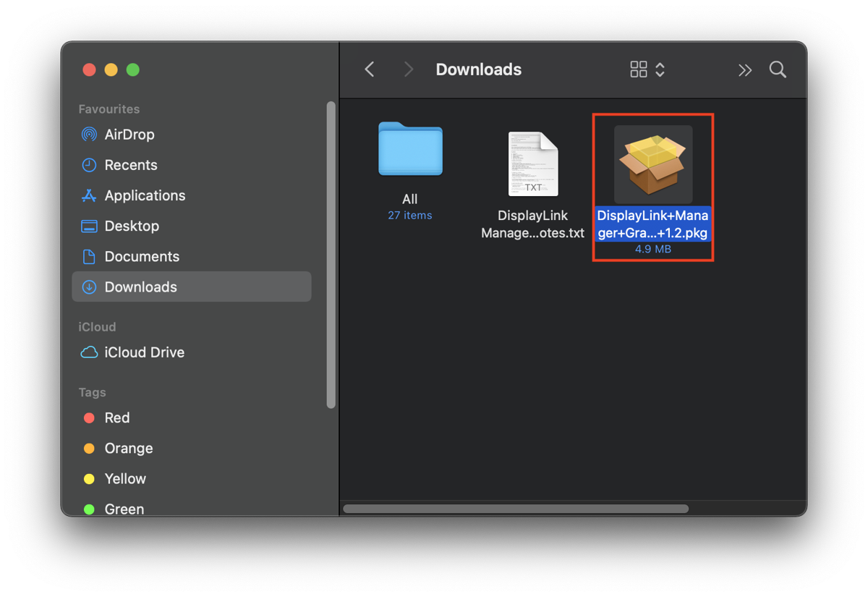Open the DisplayLink Manager release notes file
The image size is (868, 597).
point(532,164)
